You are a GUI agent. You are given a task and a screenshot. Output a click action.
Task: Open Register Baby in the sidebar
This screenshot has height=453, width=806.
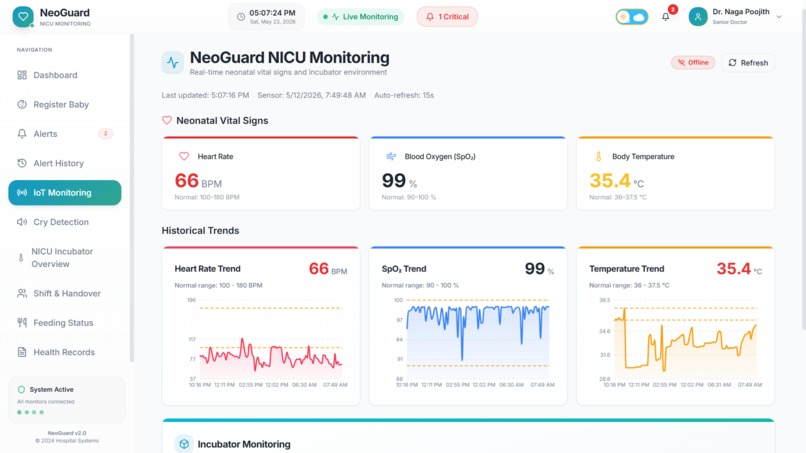click(x=65, y=104)
